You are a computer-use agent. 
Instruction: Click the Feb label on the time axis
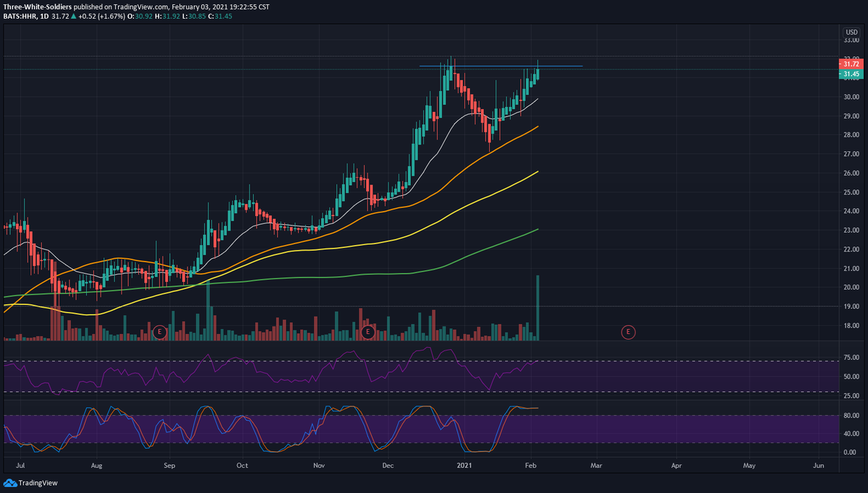click(530, 466)
